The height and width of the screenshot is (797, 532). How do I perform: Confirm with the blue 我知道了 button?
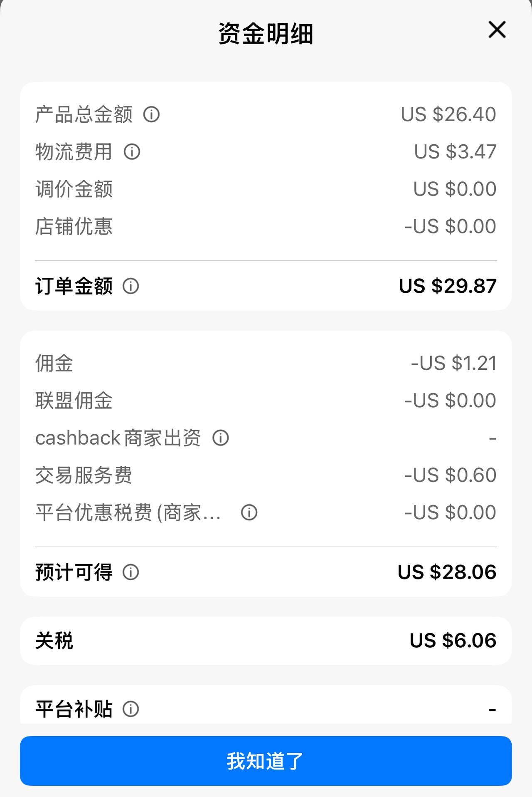pos(266,761)
